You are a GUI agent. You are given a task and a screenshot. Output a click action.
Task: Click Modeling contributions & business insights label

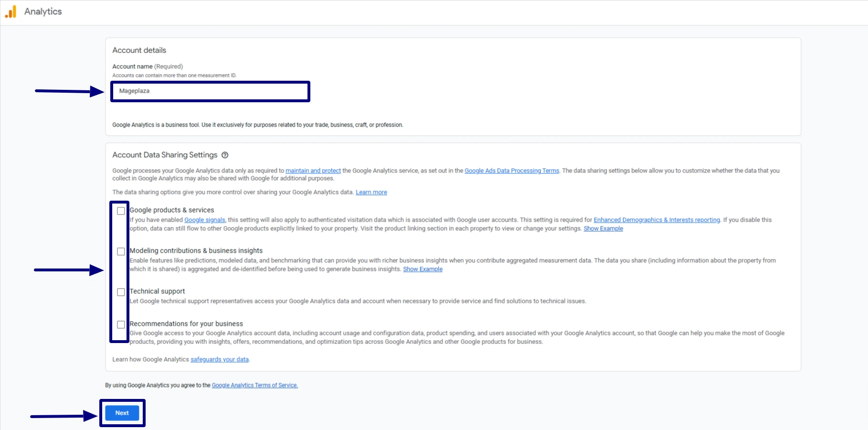point(196,250)
